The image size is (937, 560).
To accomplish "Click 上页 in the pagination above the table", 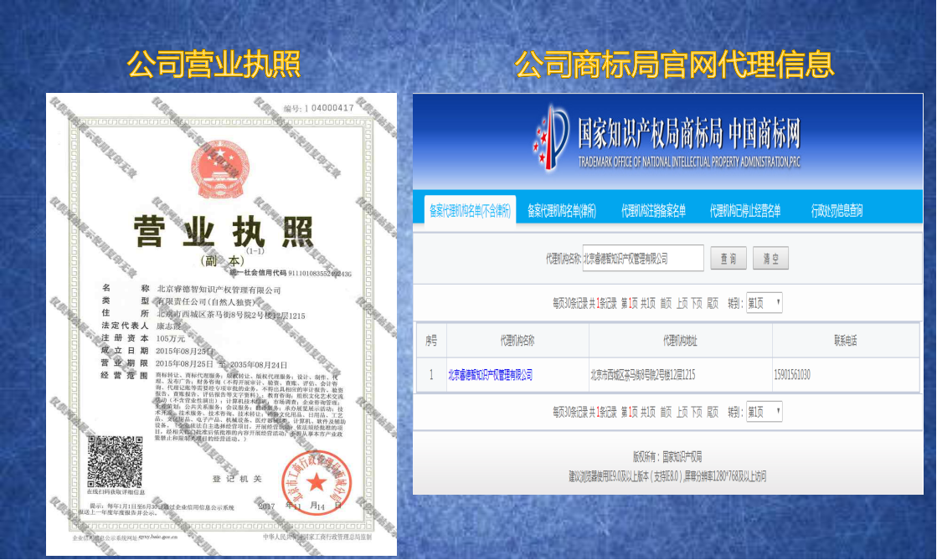I will click(x=682, y=304).
